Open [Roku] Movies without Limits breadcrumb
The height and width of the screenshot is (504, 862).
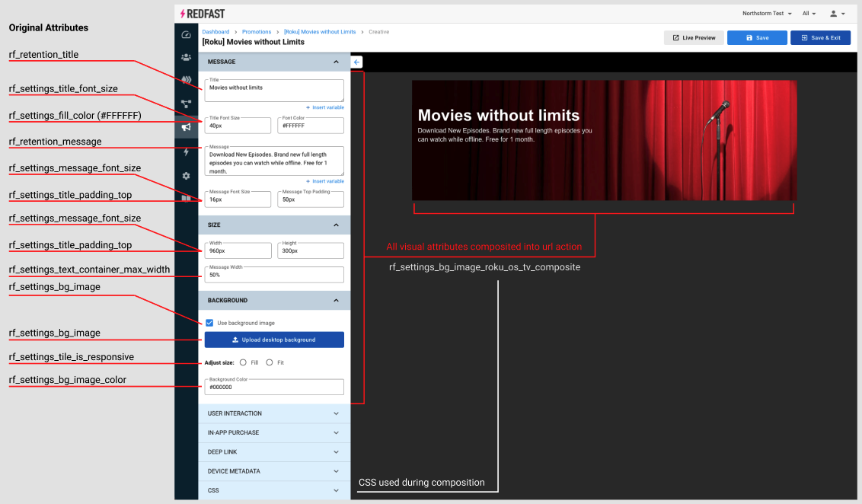point(320,32)
